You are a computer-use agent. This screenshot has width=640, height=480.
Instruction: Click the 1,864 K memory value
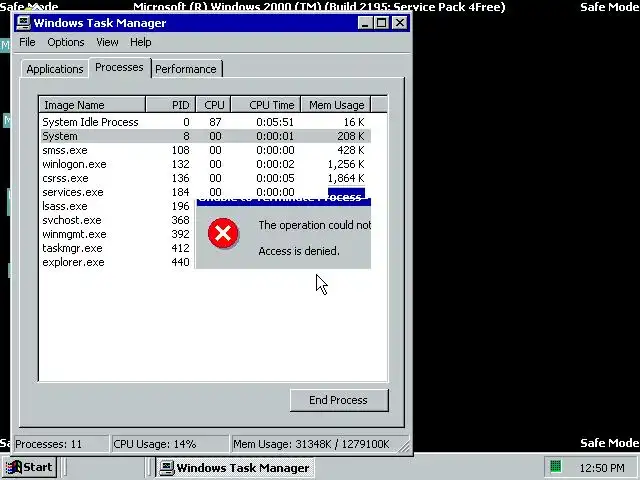click(x=346, y=178)
